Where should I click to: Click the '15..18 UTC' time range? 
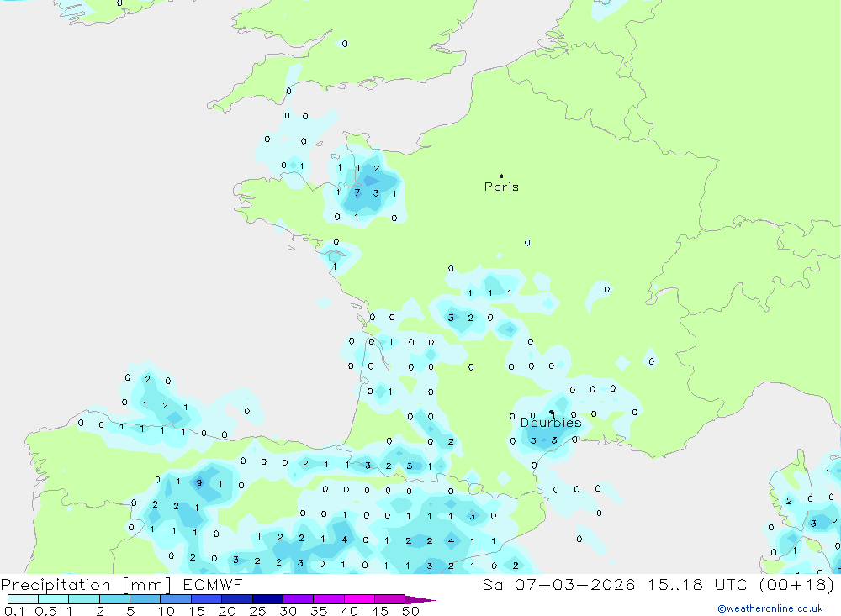(x=698, y=585)
